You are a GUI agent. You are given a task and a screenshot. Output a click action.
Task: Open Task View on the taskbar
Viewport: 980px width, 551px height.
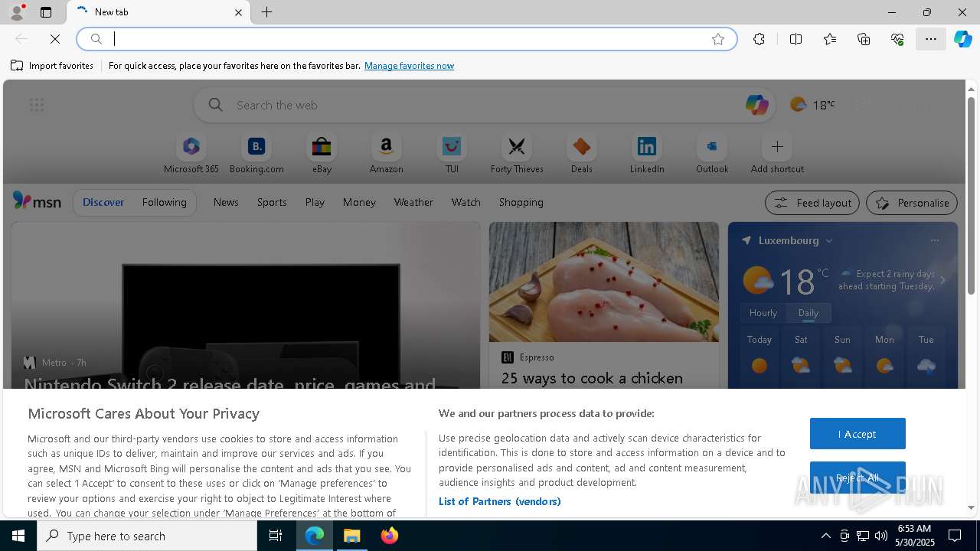[x=276, y=536]
